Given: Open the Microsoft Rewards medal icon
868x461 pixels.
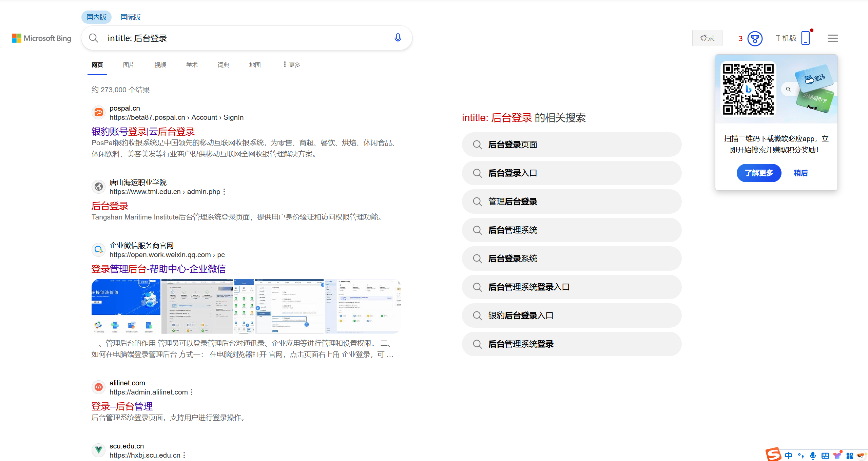Looking at the screenshot, I should (754, 38).
